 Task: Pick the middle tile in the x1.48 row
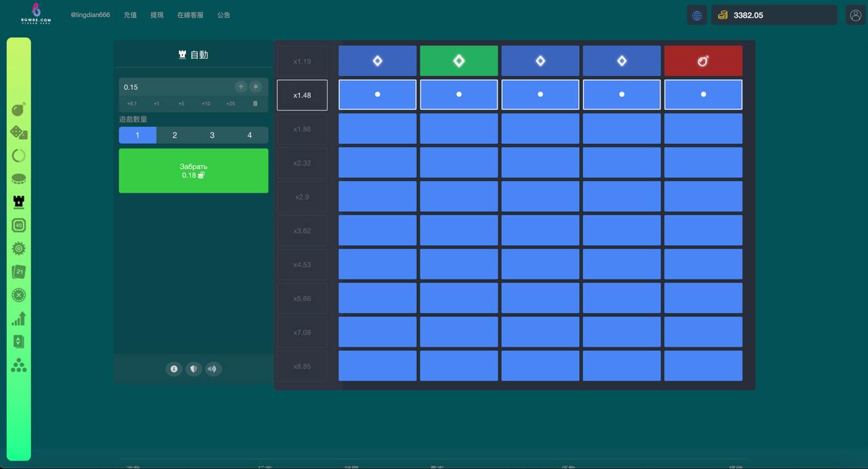pos(540,94)
